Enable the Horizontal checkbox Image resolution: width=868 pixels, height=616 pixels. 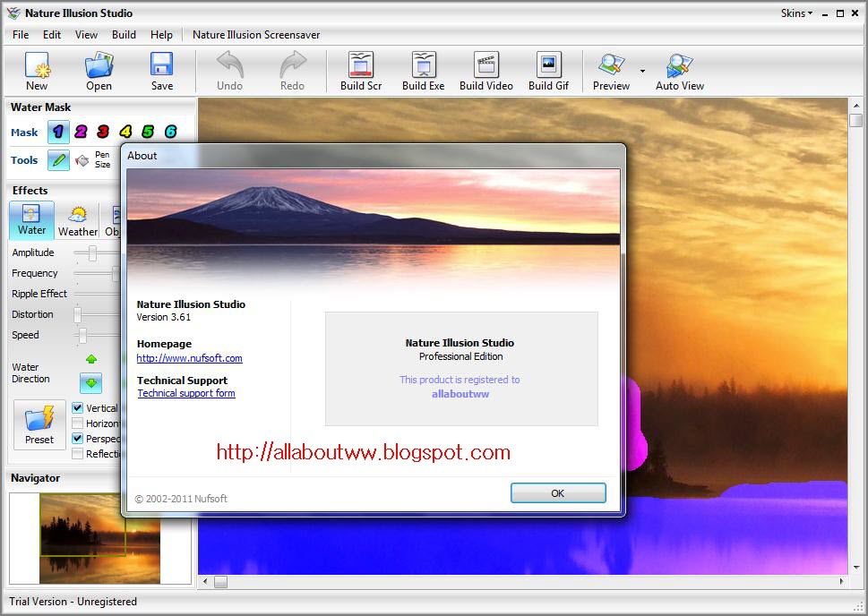[78, 423]
